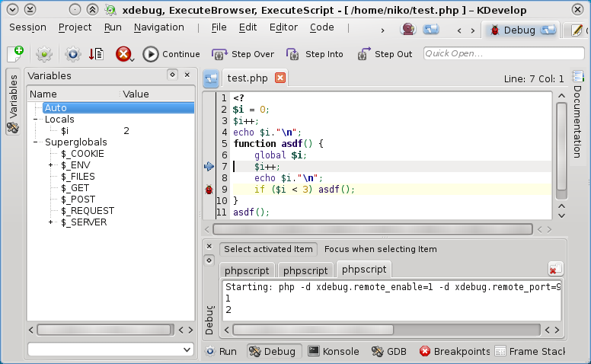Click the red debugger figure icon in menu bar
This screenshot has height=364, width=591.
click(x=407, y=30)
